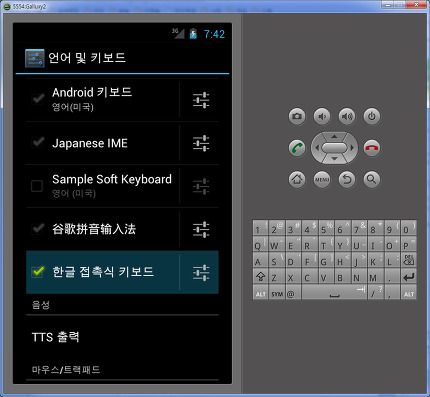Click the return key on emulator keyboard
The image size is (430, 397).
pos(408,277)
